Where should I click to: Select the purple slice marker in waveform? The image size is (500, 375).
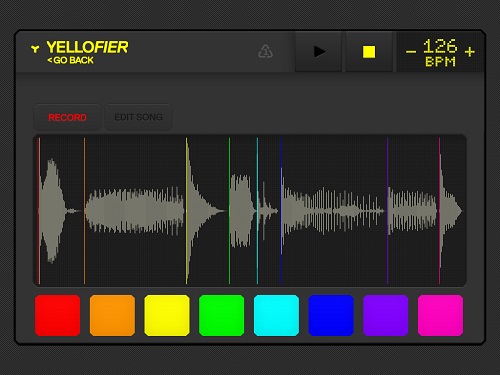click(x=387, y=211)
